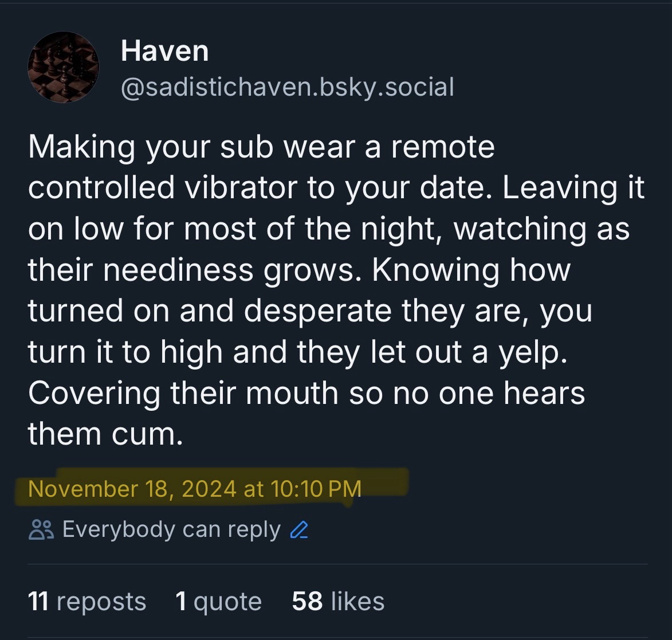Image resolution: width=672 pixels, height=640 pixels.
Task: Click the number 1 before "quote"
Action: pos(181,602)
